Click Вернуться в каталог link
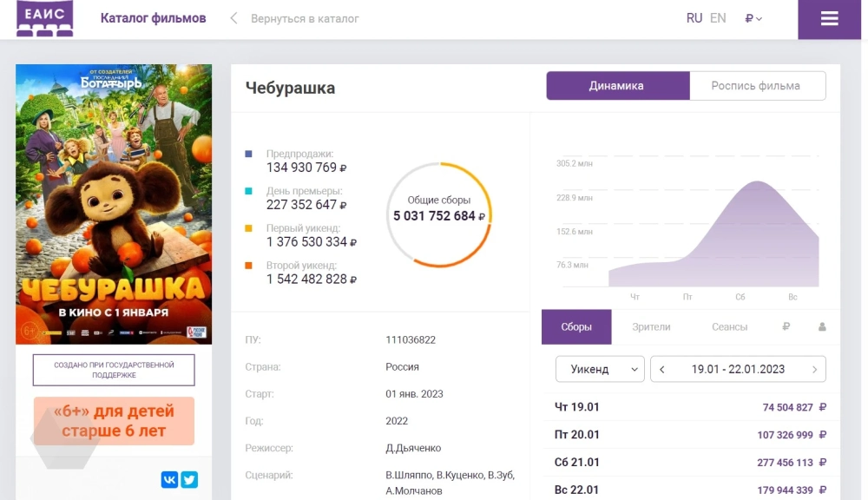Image resolution: width=868 pixels, height=500 pixels. [305, 18]
